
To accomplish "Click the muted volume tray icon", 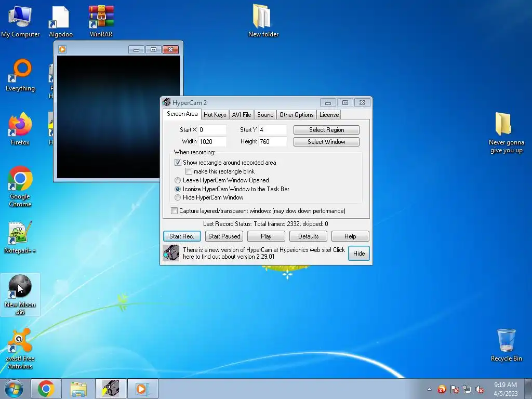I will coord(480,389).
